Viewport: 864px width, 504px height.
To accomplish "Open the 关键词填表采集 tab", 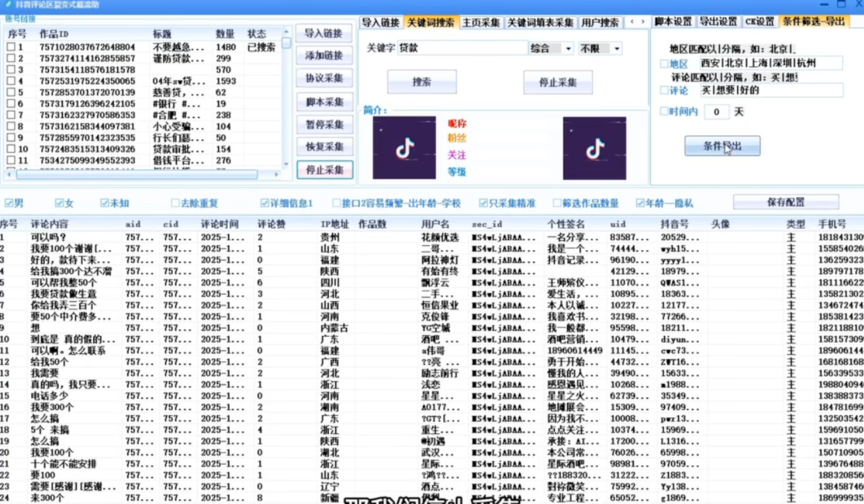I will click(540, 22).
